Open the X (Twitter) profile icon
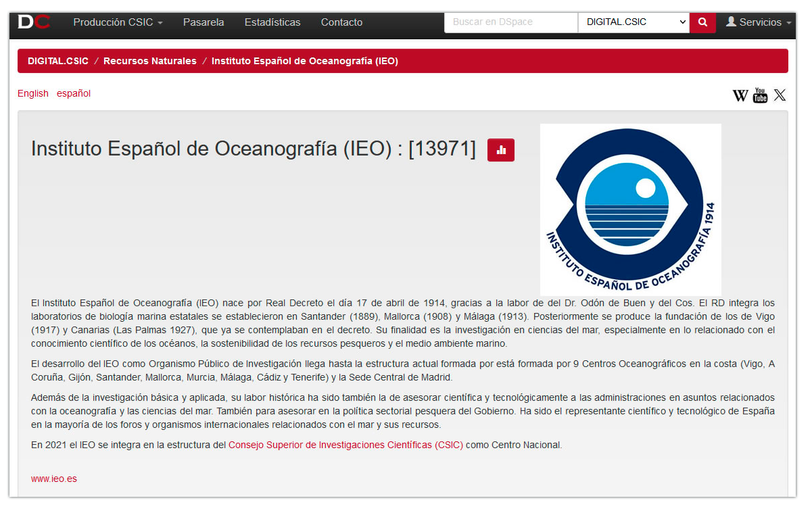Image resolution: width=812 pixels, height=511 pixels. (780, 95)
